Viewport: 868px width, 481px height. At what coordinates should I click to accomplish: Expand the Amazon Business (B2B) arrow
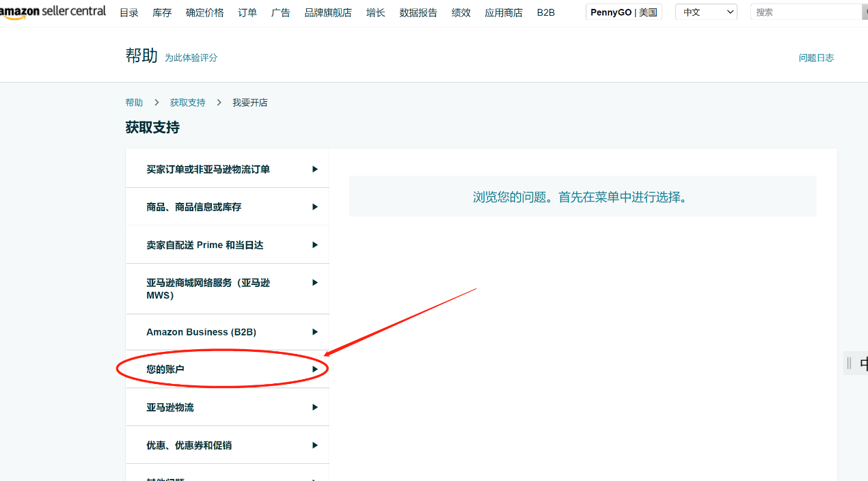click(315, 332)
